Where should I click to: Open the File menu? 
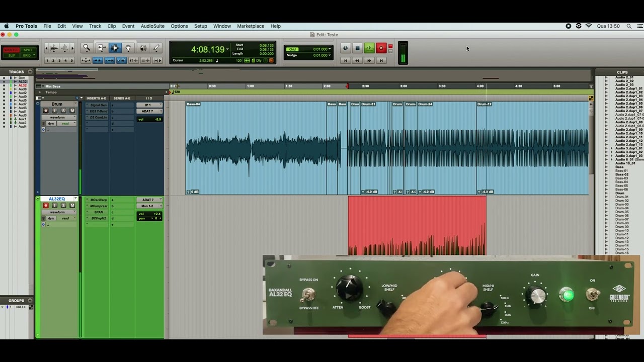[x=47, y=26]
